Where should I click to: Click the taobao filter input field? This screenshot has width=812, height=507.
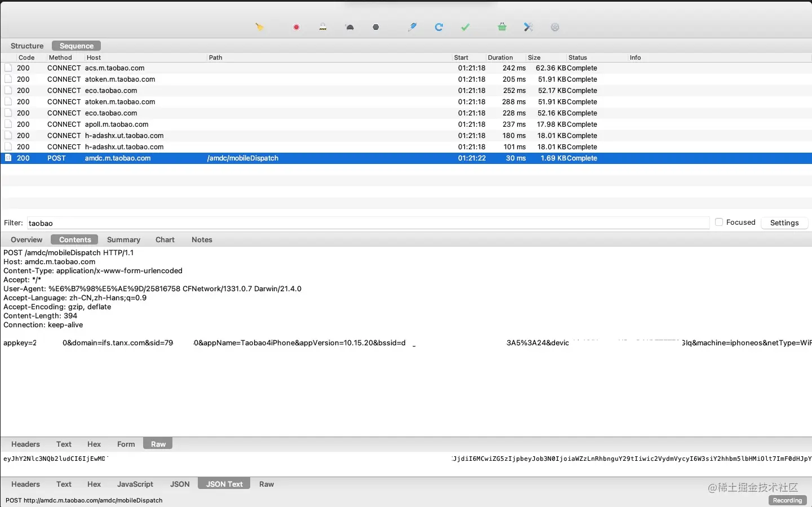(366, 223)
